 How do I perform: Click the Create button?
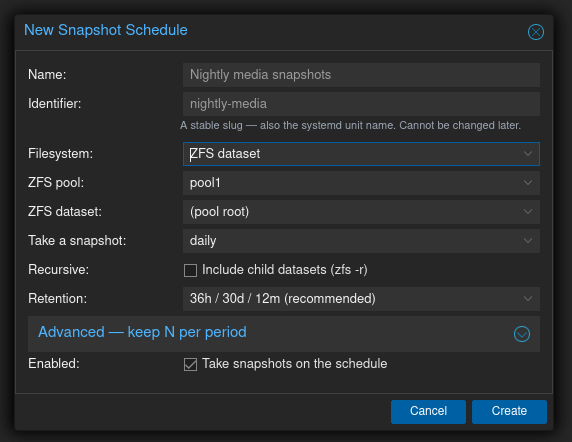[x=509, y=412]
